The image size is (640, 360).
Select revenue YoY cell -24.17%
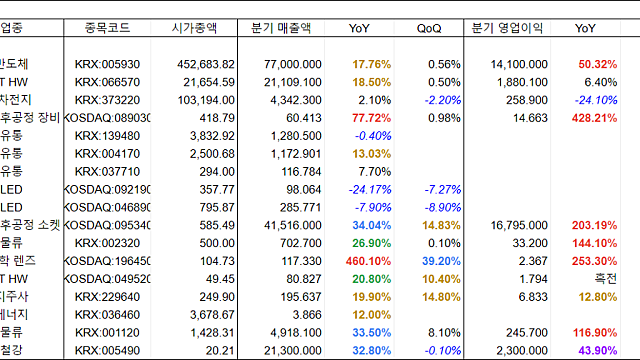click(x=370, y=190)
